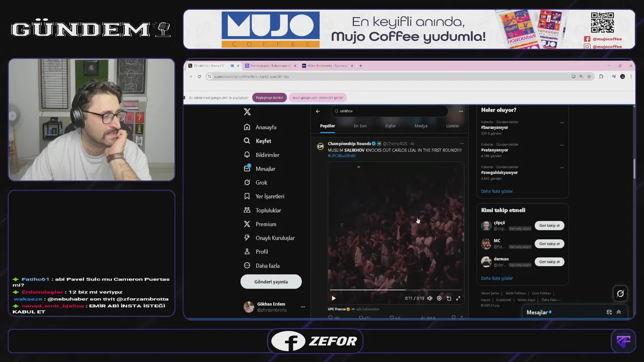Open #vatanyanıyor trend options
Viewport: 644px width, 362px height.
click(x=562, y=145)
